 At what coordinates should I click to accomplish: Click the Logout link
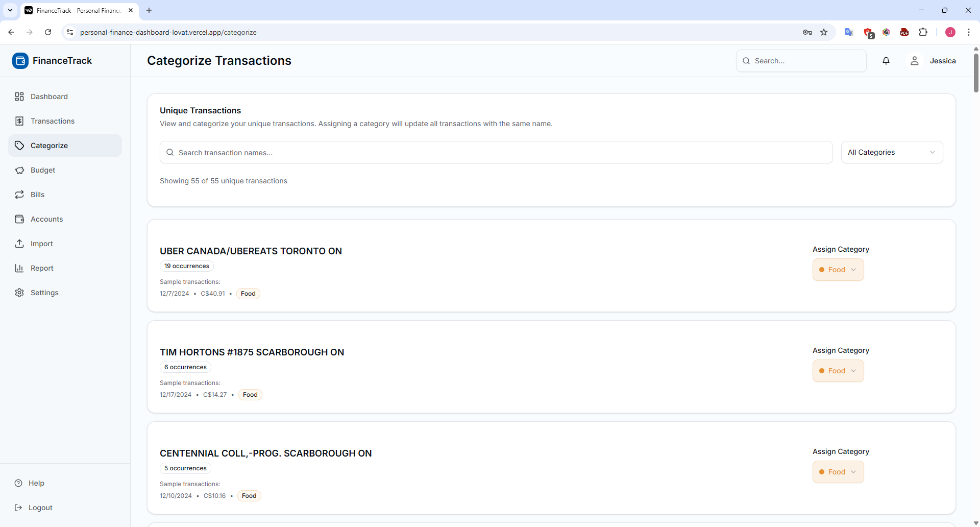pyautogui.click(x=40, y=508)
